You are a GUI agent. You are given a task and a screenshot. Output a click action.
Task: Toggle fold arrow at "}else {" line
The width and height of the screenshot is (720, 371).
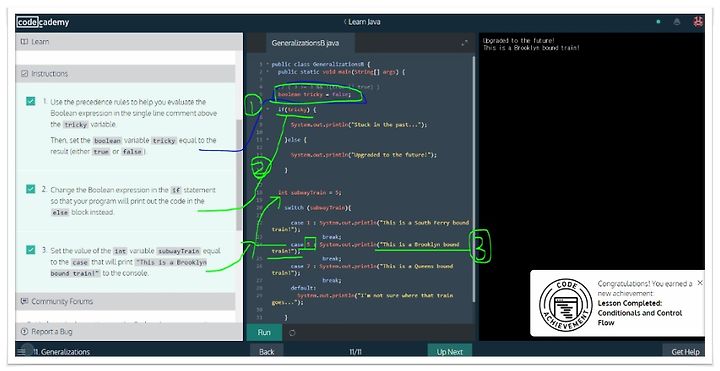(267, 140)
